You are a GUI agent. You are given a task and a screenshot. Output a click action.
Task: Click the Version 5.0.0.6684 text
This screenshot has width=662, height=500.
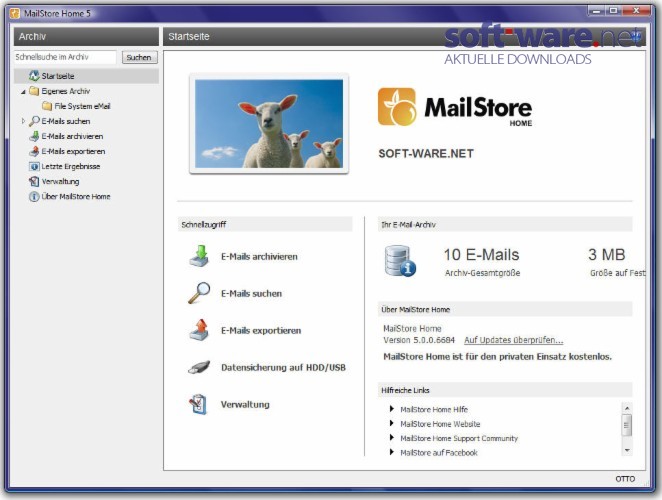click(419, 340)
